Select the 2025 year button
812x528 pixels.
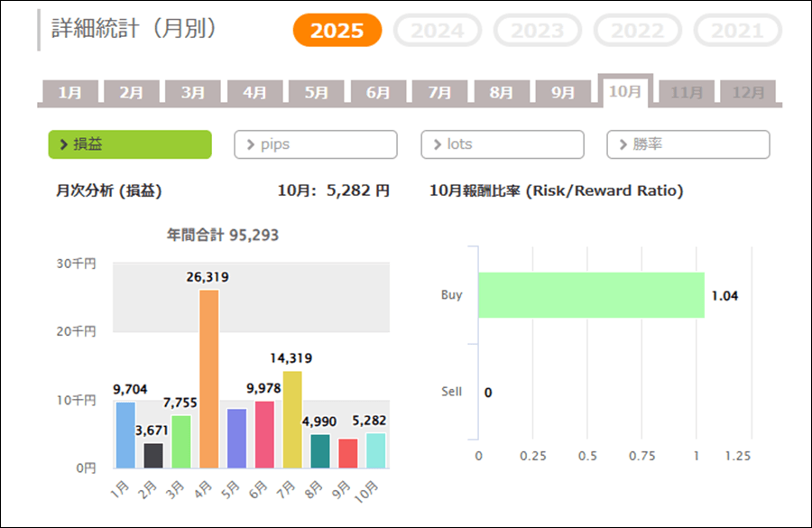337,31
